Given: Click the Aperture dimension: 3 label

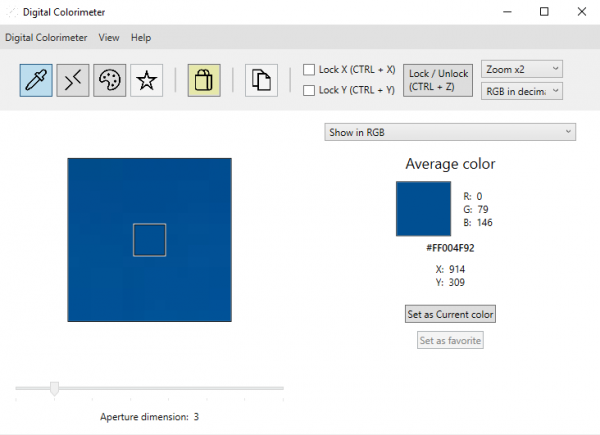Looking at the screenshot, I should [150, 417].
